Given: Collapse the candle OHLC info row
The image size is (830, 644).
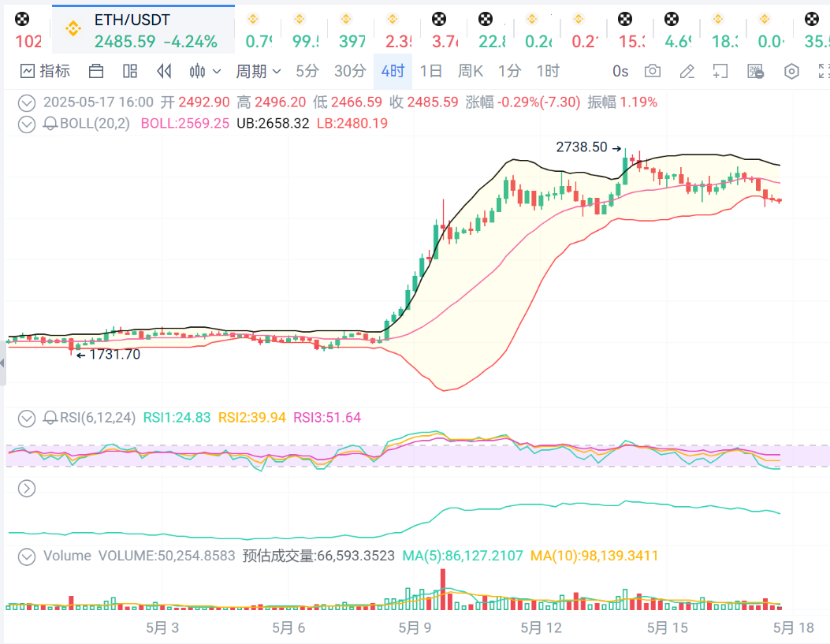Looking at the screenshot, I should 27,102.
